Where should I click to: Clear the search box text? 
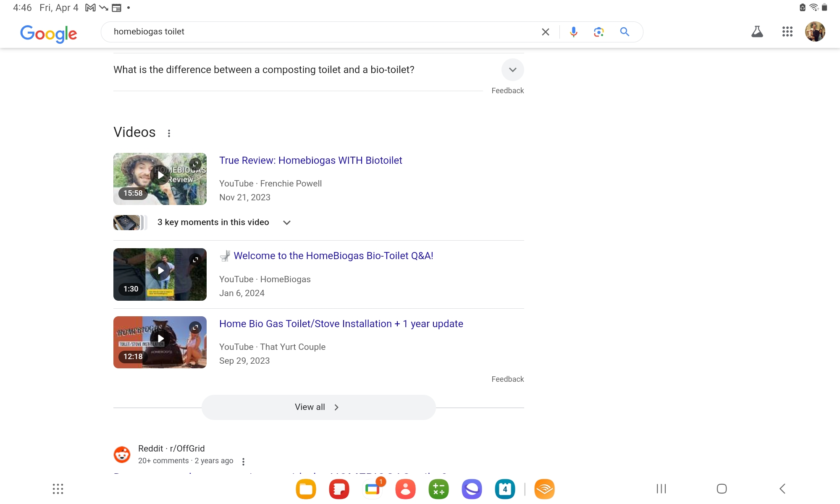coord(546,32)
